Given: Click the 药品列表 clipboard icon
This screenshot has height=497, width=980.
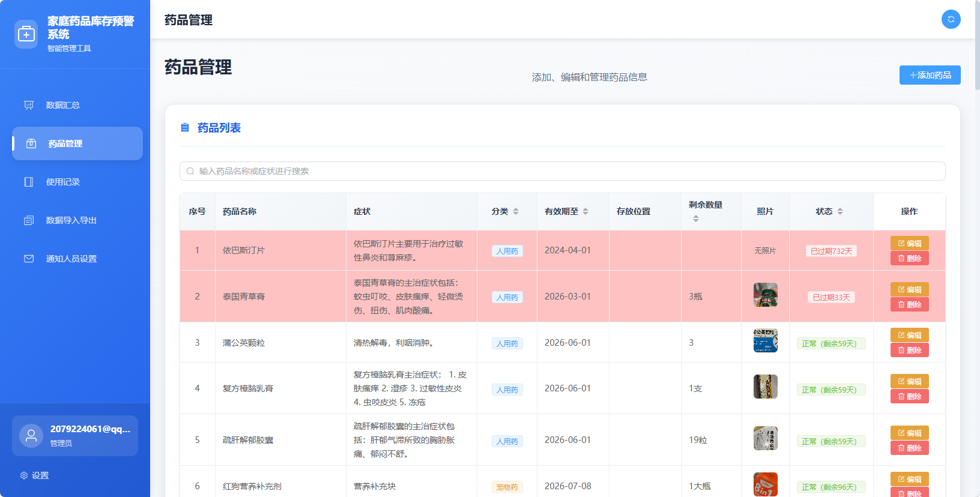Looking at the screenshot, I should [185, 128].
